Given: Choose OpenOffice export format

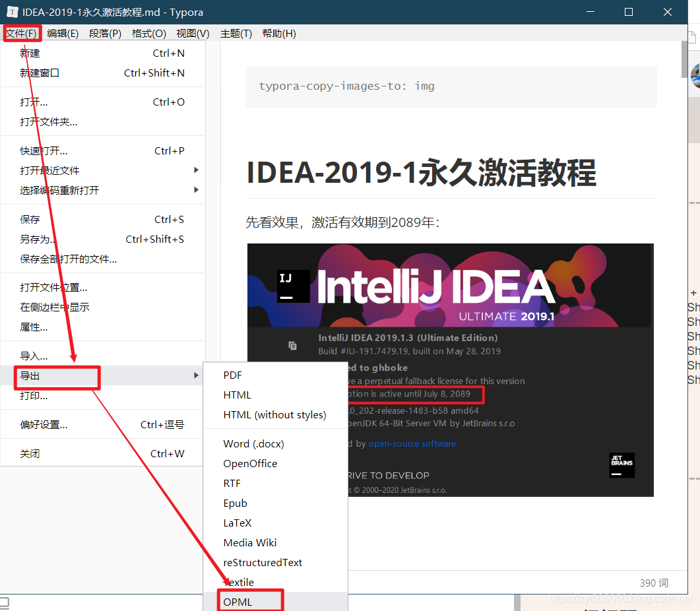Looking at the screenshot, I should point(275,464).
